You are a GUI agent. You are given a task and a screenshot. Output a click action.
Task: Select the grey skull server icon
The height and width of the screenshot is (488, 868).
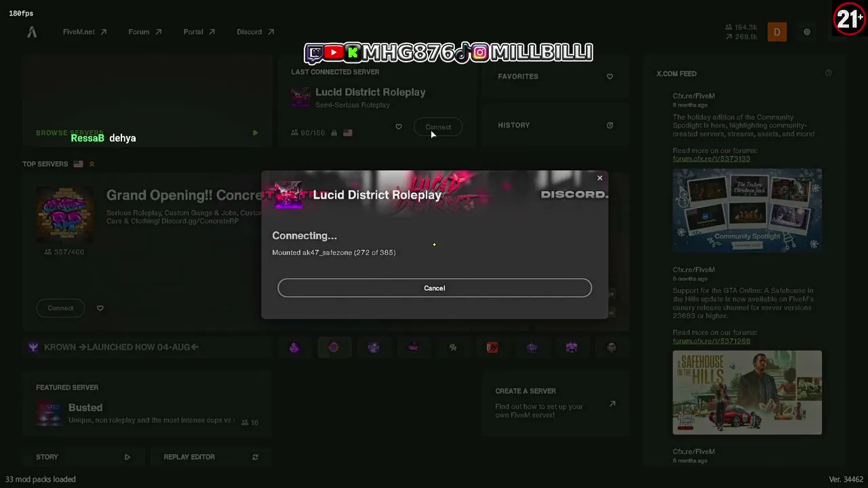click(x=612, y=347)
